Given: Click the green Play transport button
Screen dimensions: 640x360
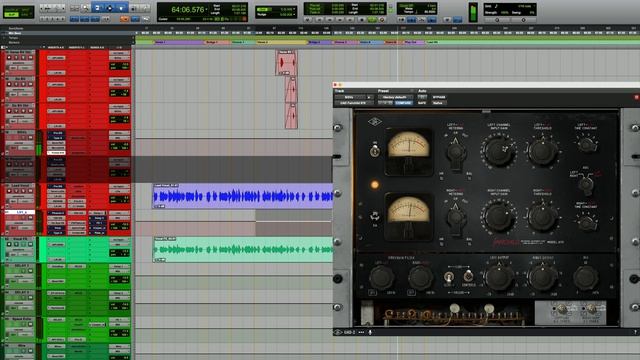Looking at the screenshot, I should point(371,19).
